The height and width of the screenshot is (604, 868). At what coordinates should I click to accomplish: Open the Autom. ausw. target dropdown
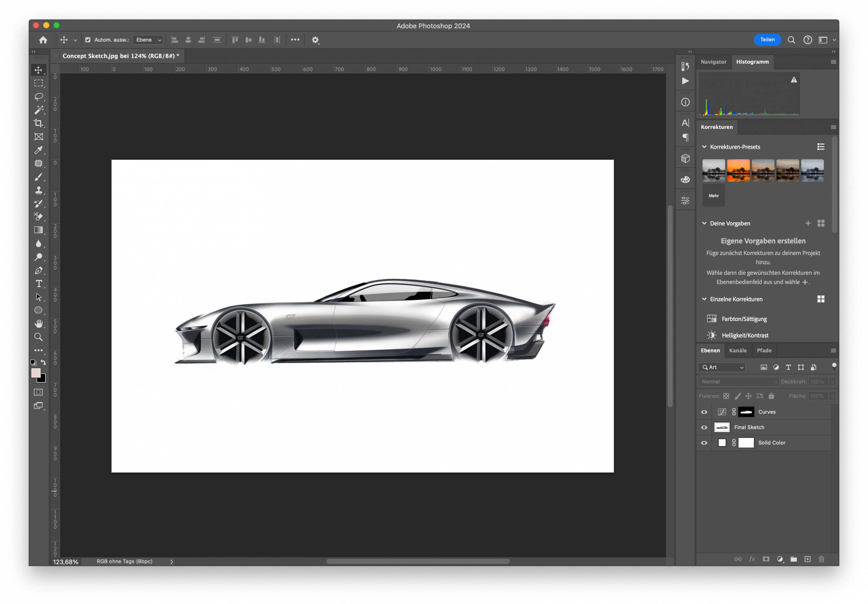click(x=147, y=40)
